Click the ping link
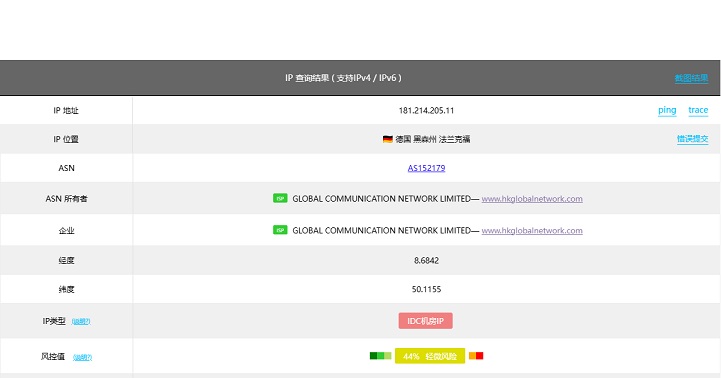 667,110
